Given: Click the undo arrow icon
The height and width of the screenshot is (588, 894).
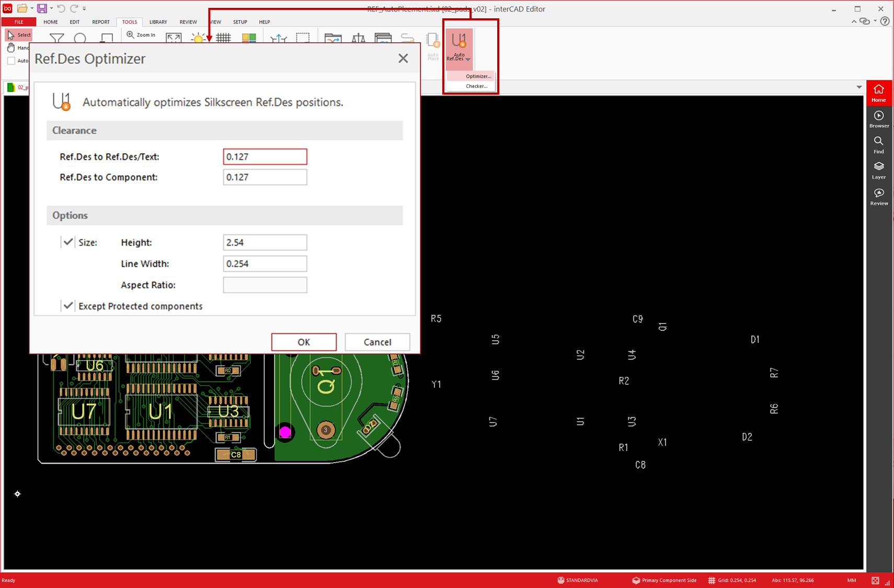Looking at the screenshot, I should tap(61, 8).
